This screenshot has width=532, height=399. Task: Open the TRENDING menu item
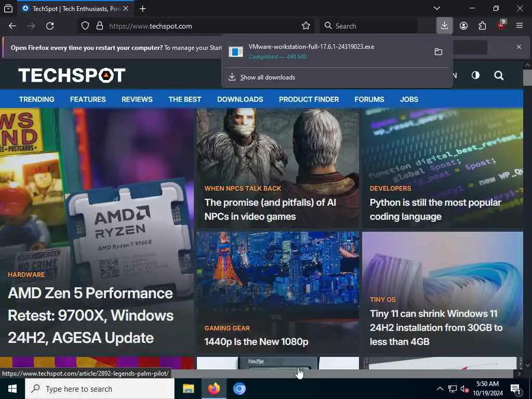click(37, 99)
